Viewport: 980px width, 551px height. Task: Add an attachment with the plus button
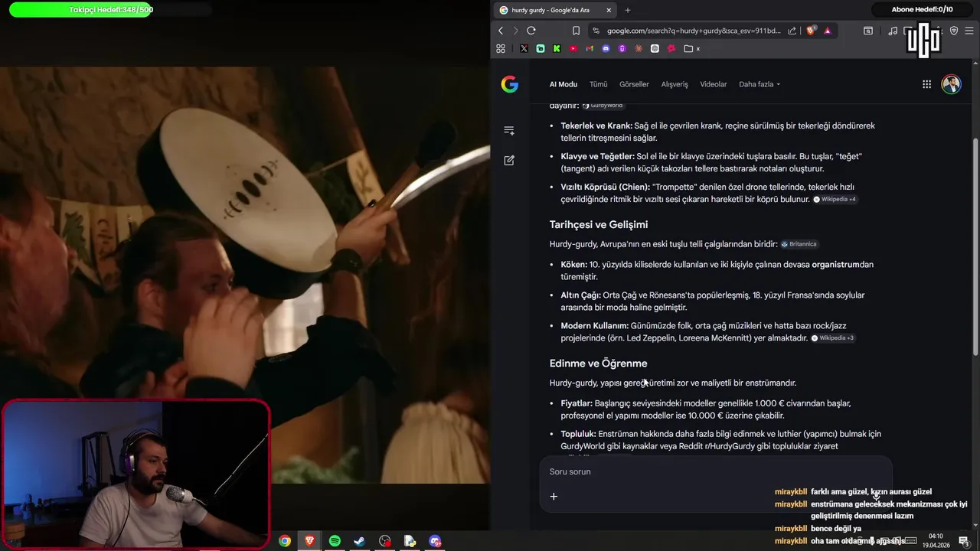[554, 496]
